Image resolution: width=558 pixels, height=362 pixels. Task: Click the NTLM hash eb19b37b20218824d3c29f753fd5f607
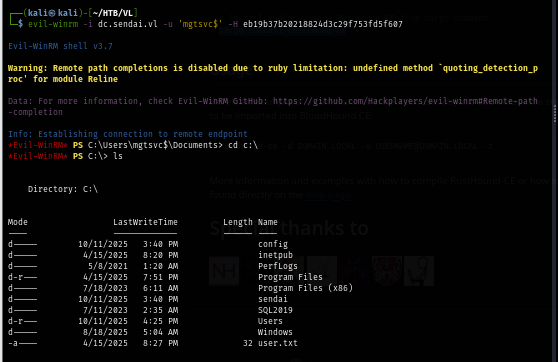pos(323,24)
